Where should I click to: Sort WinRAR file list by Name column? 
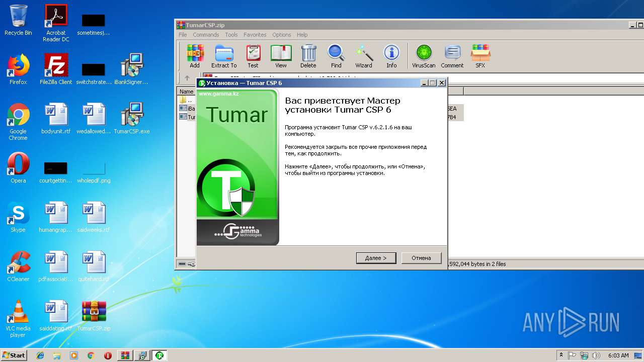coord(187,92)
